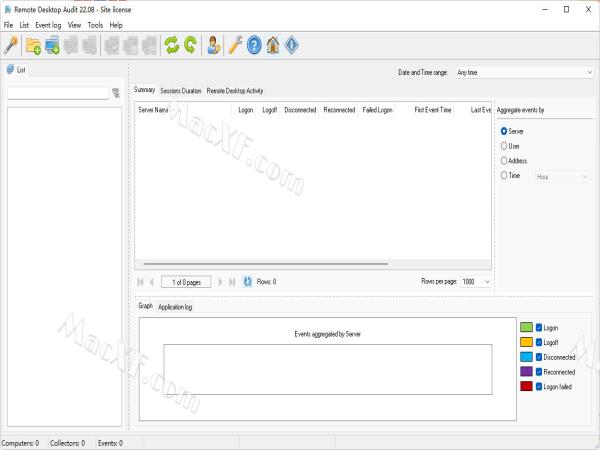Go to the next page arrow
The height and width of the screenshot is (450, 600).
coord(220,282)
